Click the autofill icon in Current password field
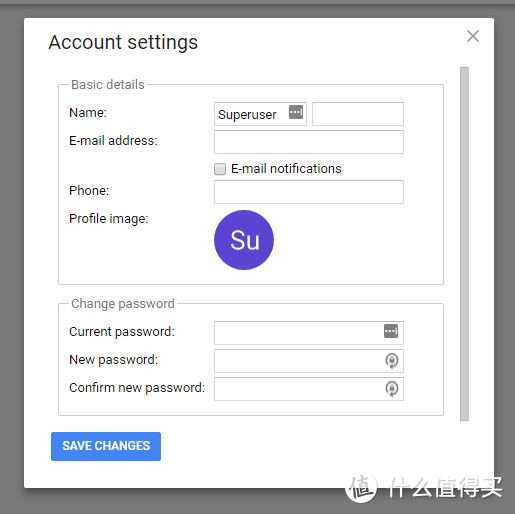 click(391, 331)
